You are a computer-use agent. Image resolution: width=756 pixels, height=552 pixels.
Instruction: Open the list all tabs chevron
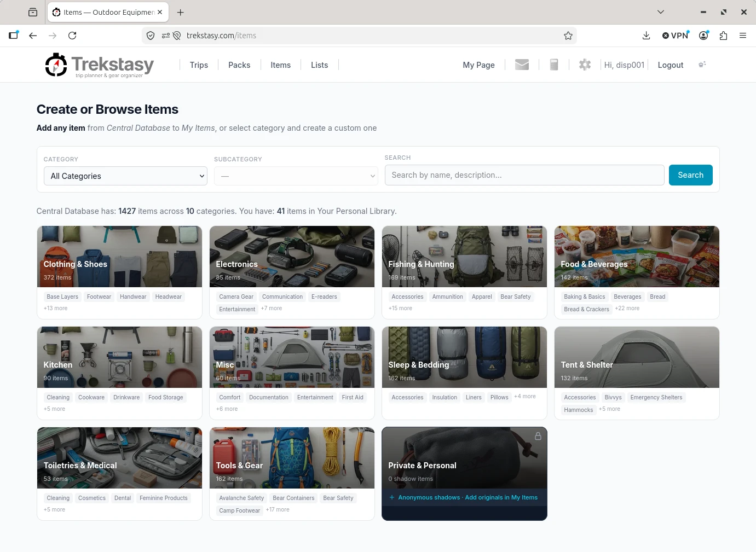[661, 12]
